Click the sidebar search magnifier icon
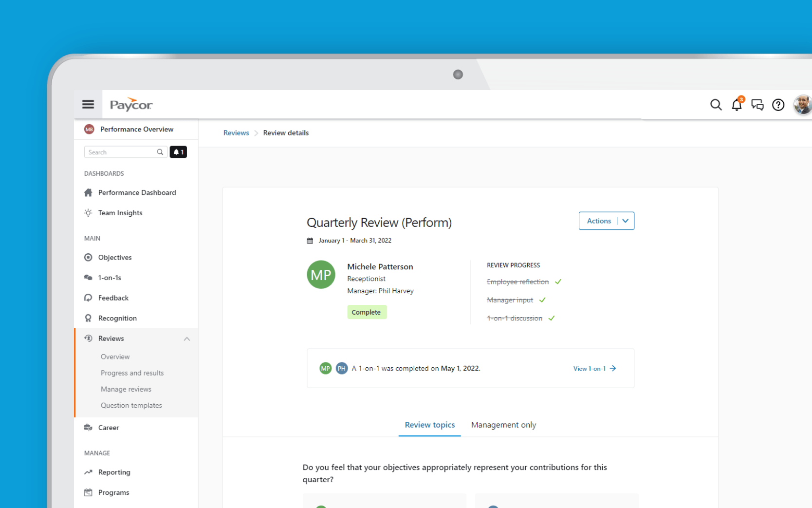The height and width of the screenshot is (508, 812). [160, 152]
